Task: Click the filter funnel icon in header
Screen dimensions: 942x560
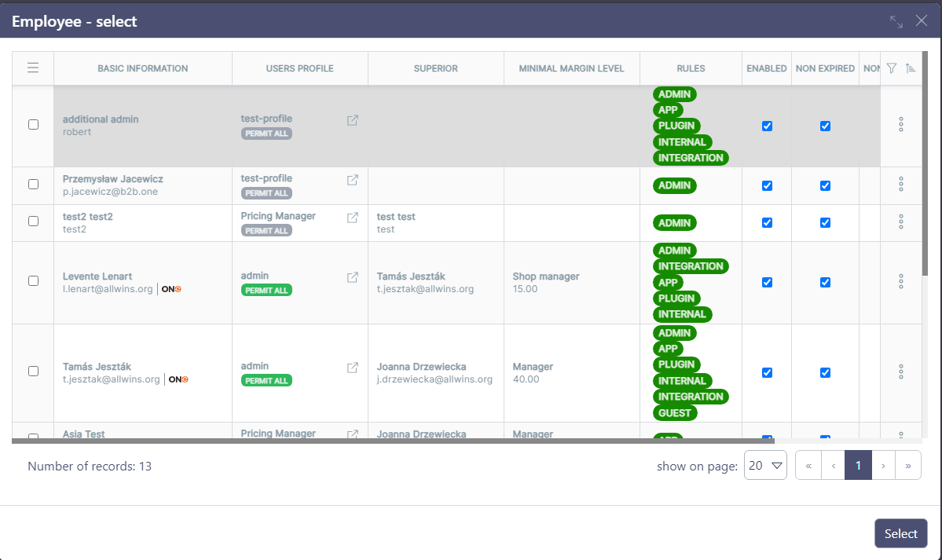Action: click(891, 68)
